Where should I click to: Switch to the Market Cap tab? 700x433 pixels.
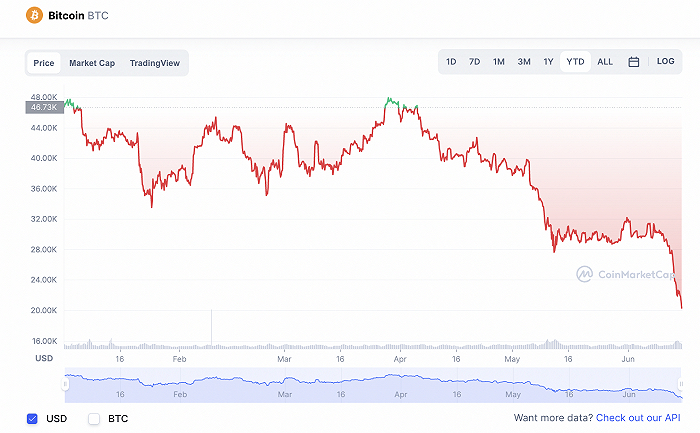(x=92, y=63)
